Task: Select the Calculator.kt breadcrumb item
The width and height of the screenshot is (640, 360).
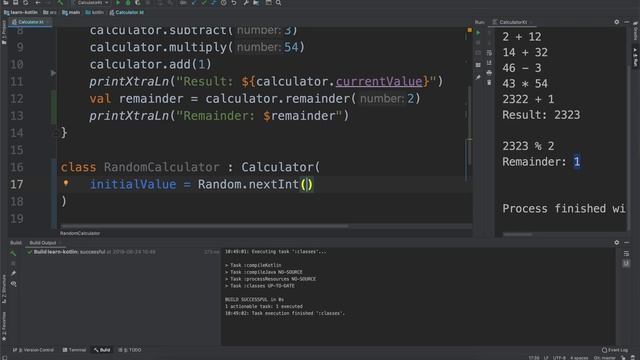Action: [127, 12]
